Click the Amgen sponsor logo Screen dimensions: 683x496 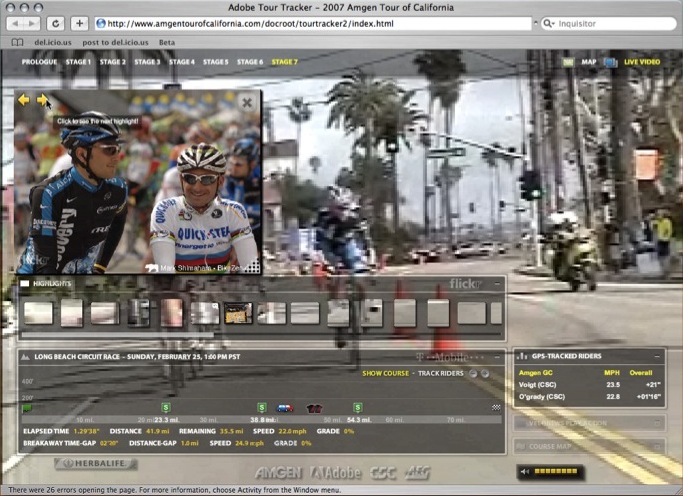(278, 473)
